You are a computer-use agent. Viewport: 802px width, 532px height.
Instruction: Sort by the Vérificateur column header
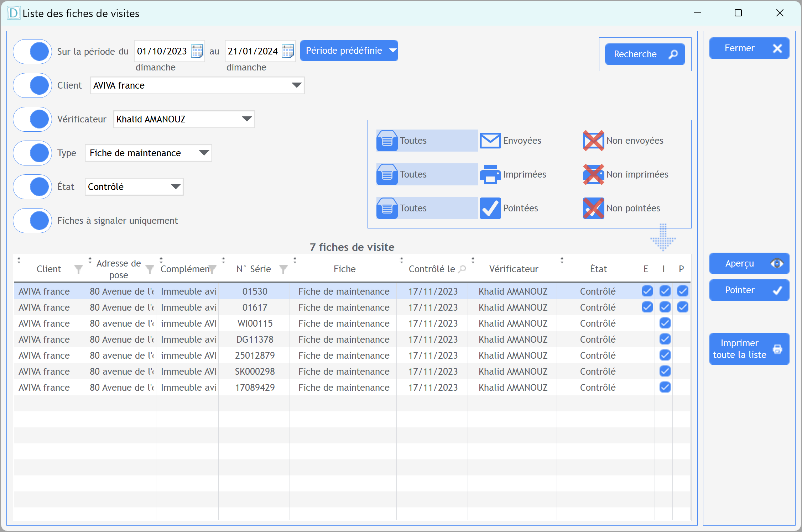tap(513, 269)
